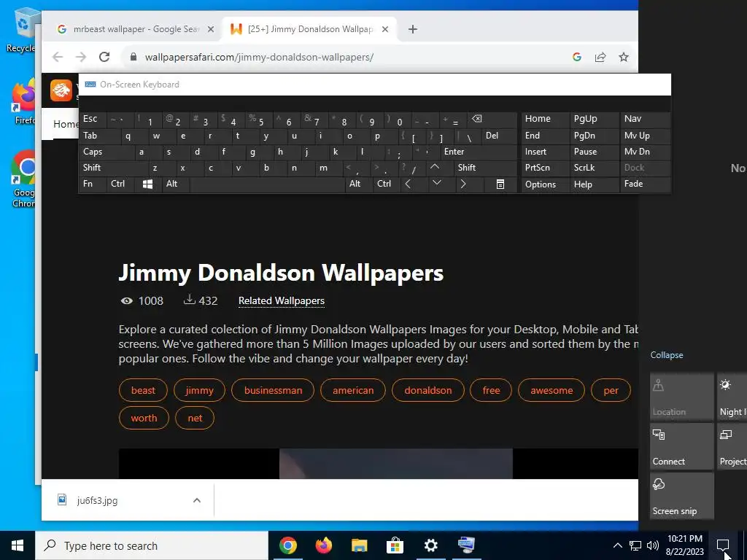Open Firefox from taskbar

323,545
